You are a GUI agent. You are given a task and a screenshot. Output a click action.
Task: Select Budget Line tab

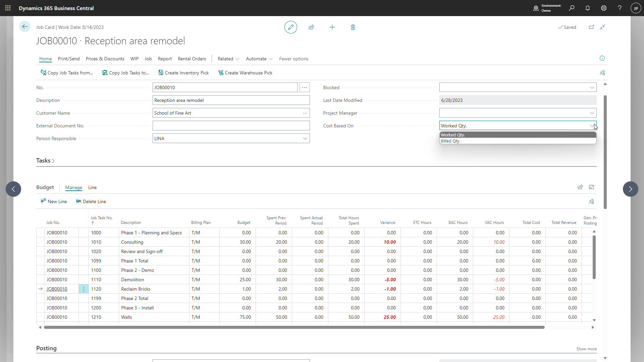tap(92, 187)
